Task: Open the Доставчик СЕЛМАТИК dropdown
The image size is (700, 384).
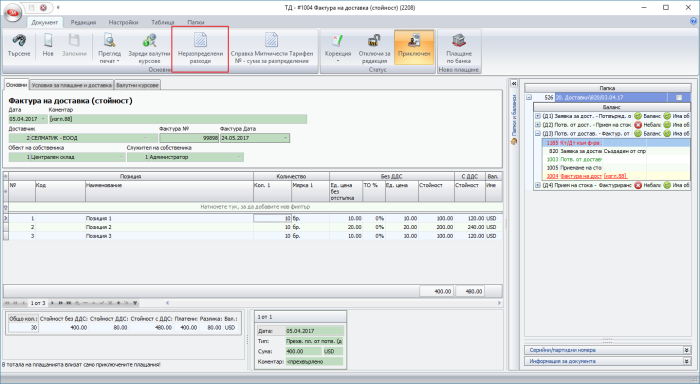Action: click(145, 138)
